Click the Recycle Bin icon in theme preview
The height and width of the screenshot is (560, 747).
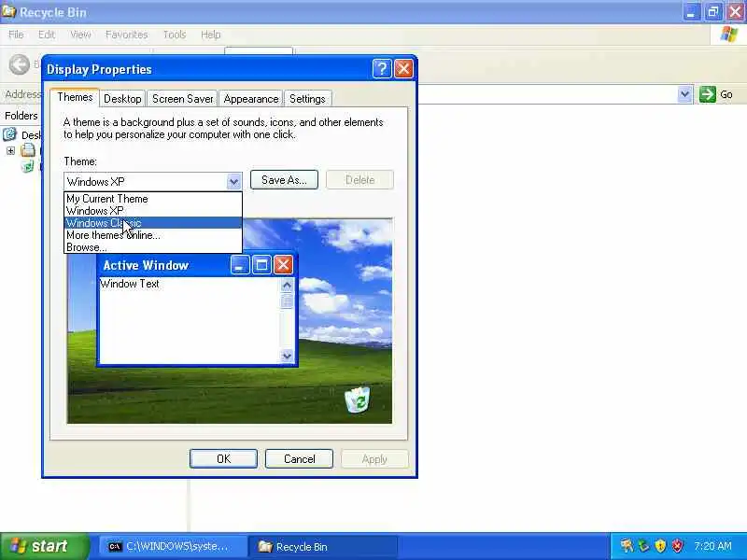(x=358, y=399)
